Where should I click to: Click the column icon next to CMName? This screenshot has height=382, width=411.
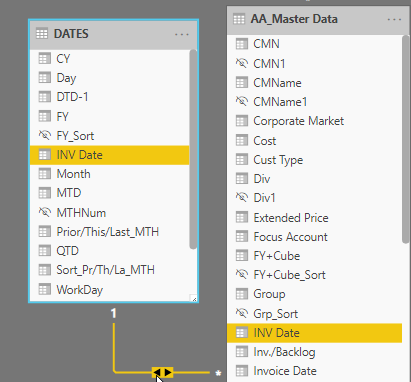[x=242, y=82]
